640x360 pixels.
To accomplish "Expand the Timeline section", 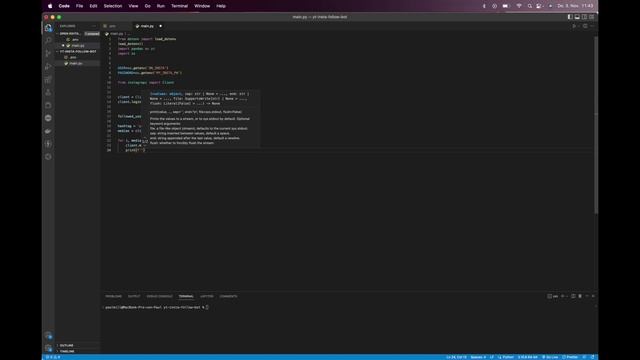I will [67, 351].
